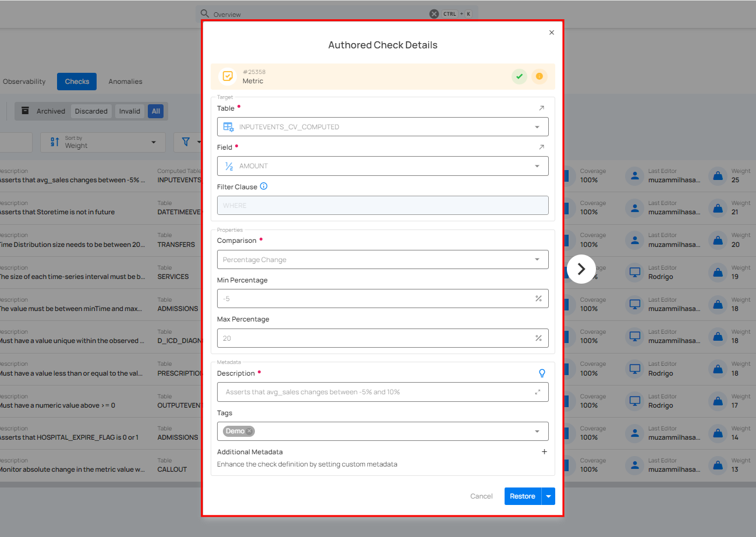
Task: Click the Cancel button
Action: click(481, 496)
